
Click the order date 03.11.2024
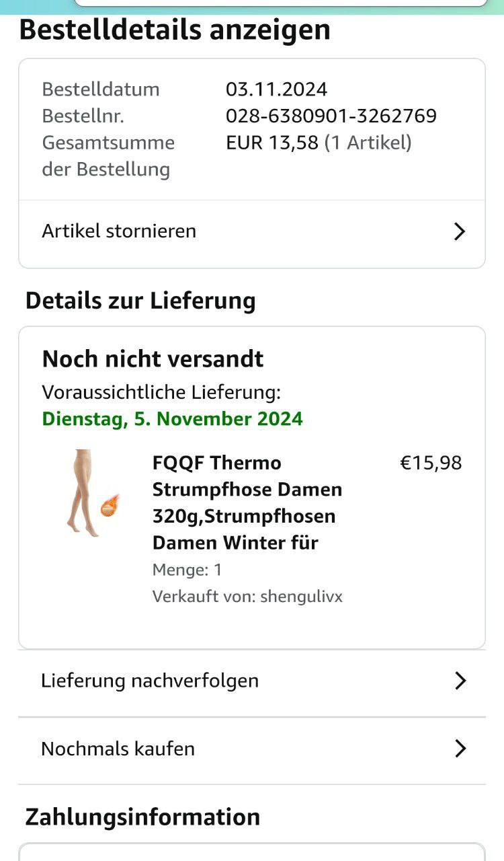coord(276,89)
